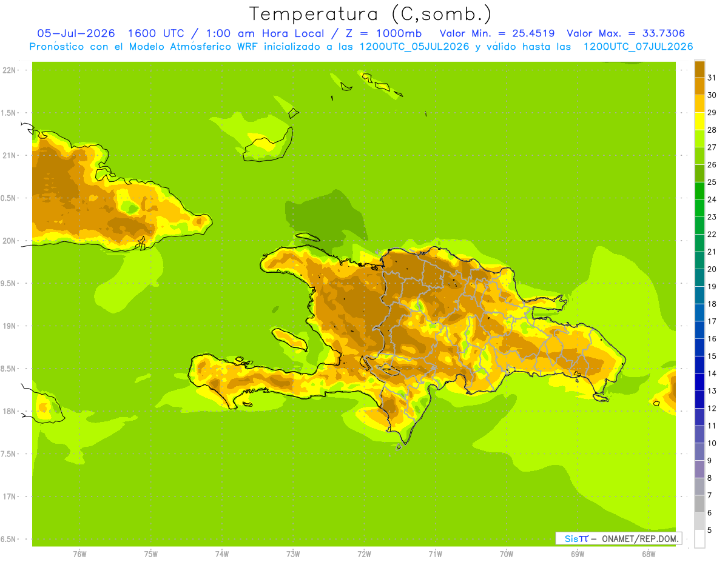Viewport: 728px width, 562px height.
Task: Pick the green colorbar swatch between 23 and 24
Action: (699, 208)
